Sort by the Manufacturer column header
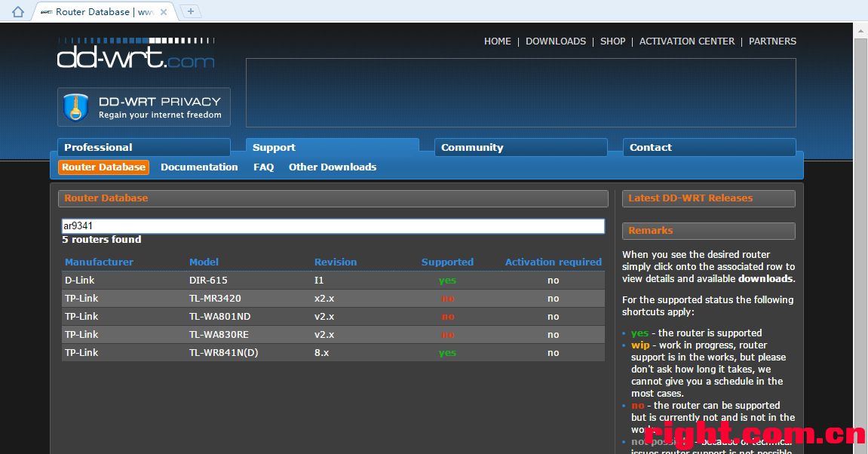This screenshot has width=868, height=454. [99, 262]
